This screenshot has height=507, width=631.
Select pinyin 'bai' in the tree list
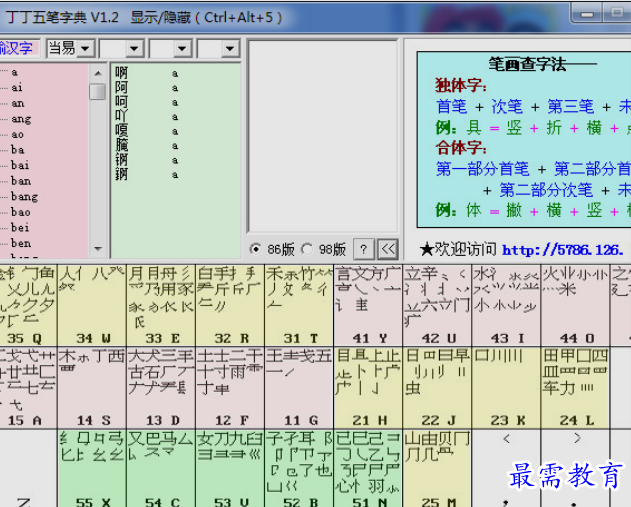click(20, 165)
